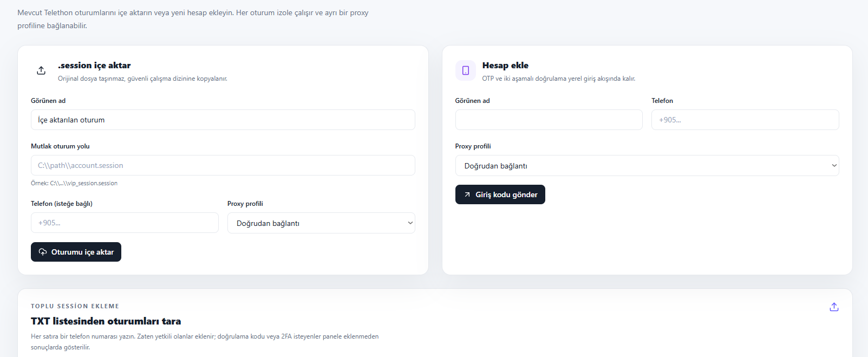Click the cloud icon on the Oturumu içe aktar button
The height and width of the screenshot is (357, 868).
[43, 252]
